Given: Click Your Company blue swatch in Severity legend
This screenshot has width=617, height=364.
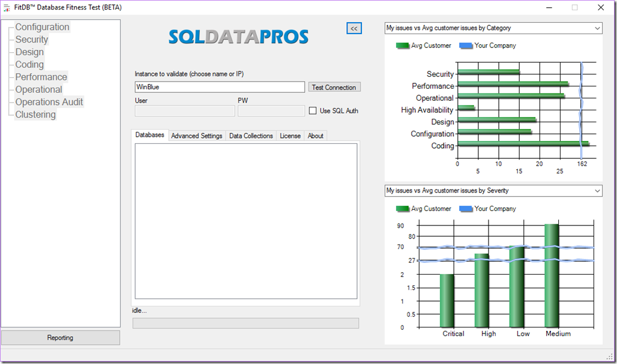Looking at the screenshot, I should click(466, 209).
